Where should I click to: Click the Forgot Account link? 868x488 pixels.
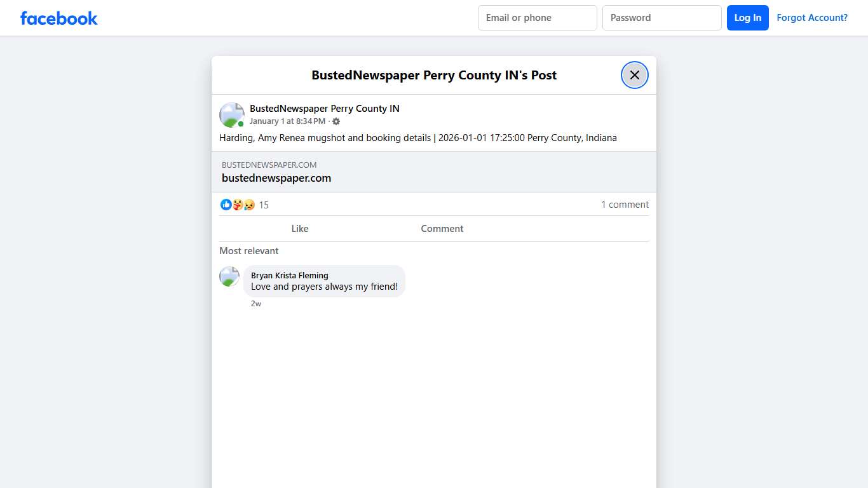[812, 17]
